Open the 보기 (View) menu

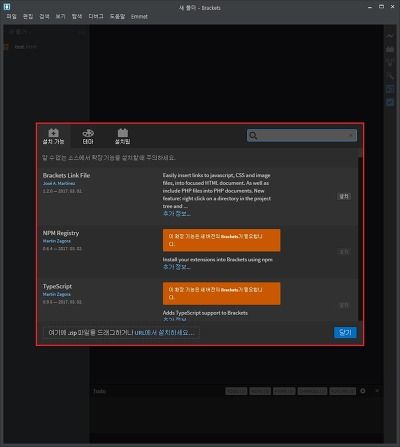[x=61, y=16]
